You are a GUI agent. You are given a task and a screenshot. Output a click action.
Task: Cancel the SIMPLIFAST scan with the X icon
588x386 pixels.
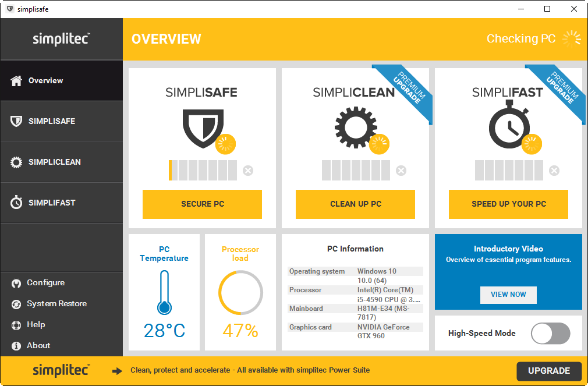(554, 171)
